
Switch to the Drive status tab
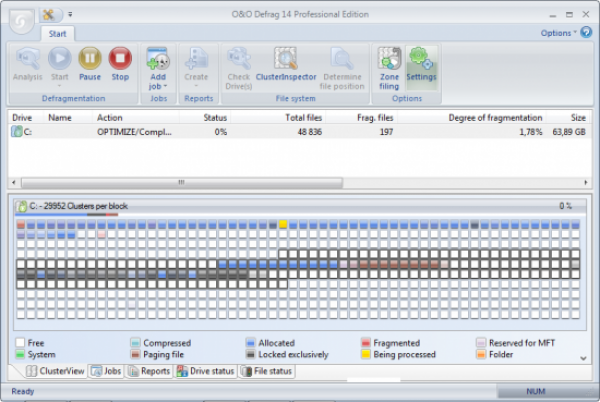click(x=205, y=371)
